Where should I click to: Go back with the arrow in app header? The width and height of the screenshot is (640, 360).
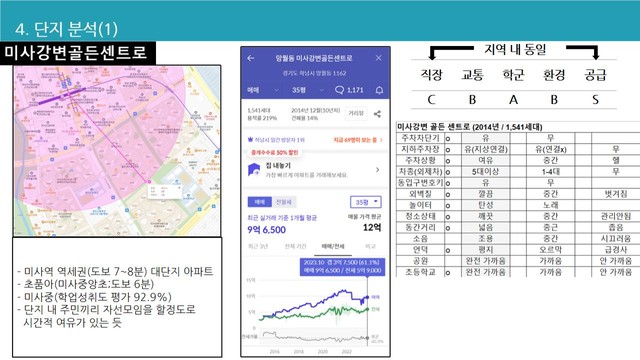251,58
